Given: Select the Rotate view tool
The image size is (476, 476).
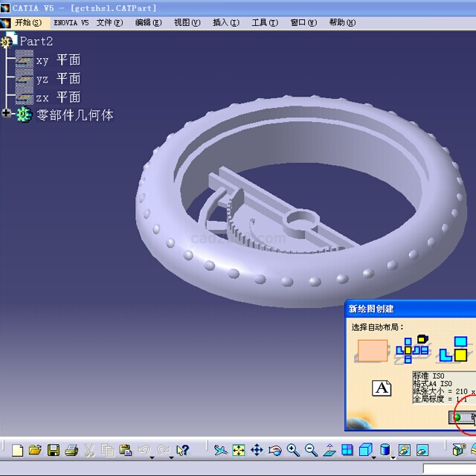Looking at the screenshot, I should pyautogui.click(x=275, y=450).
